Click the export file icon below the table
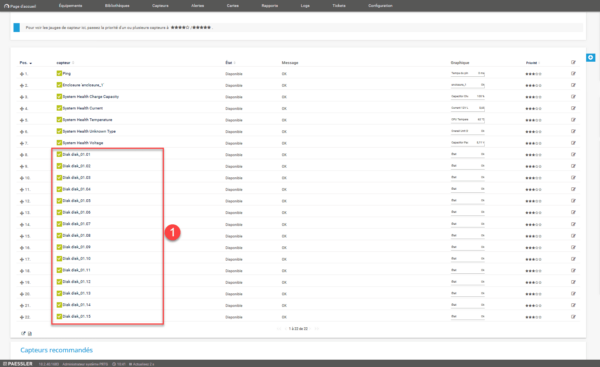This screenshot has height=367, width=600. click(x=30, y=333)
